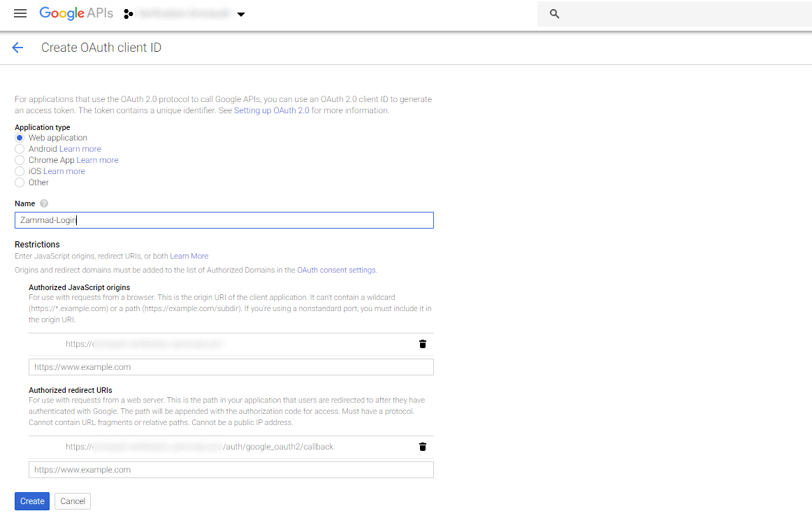Open the project selector dropdown arrow
Screen dimensions: 812x525
coord(241,15)
